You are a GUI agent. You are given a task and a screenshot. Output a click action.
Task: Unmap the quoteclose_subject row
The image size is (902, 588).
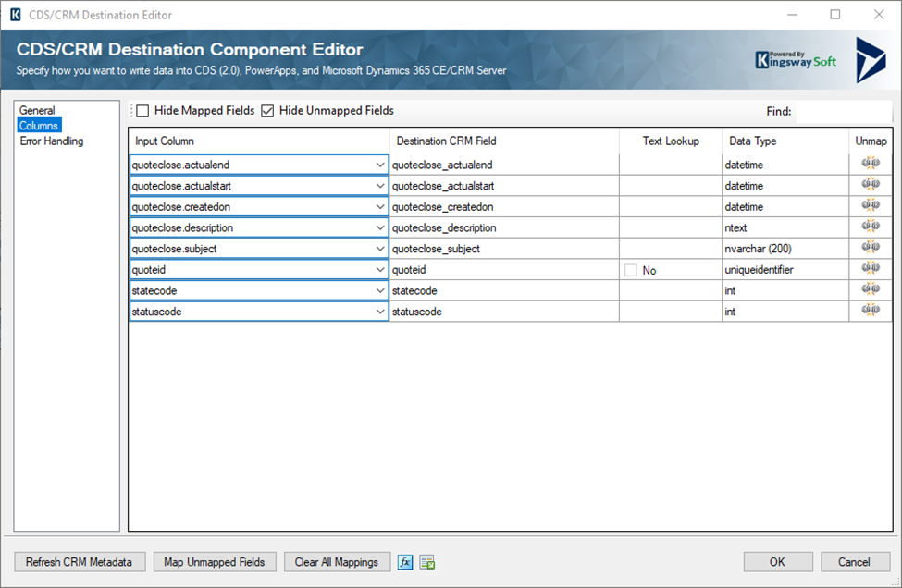click(x=870, y=249)
